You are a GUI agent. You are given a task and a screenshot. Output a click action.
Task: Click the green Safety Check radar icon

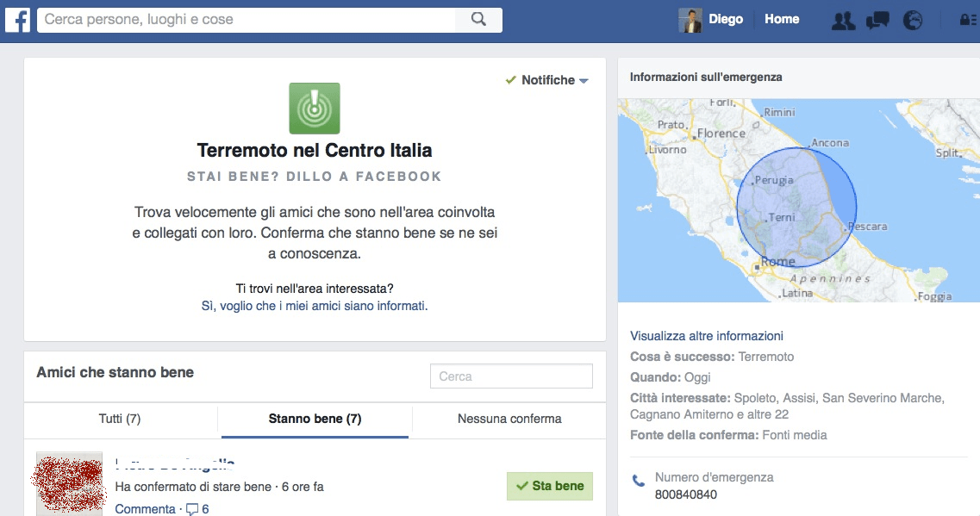[x=315, y=109]
